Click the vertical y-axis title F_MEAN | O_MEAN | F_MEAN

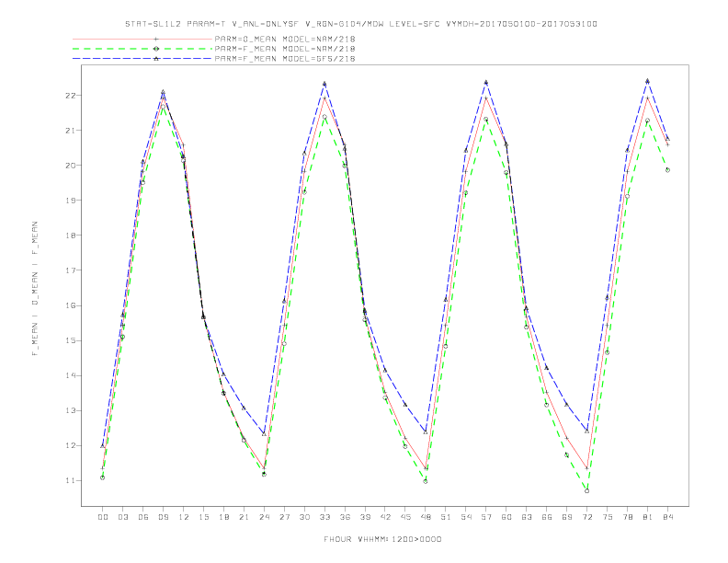pyautogui.click(x=35, y=289)
